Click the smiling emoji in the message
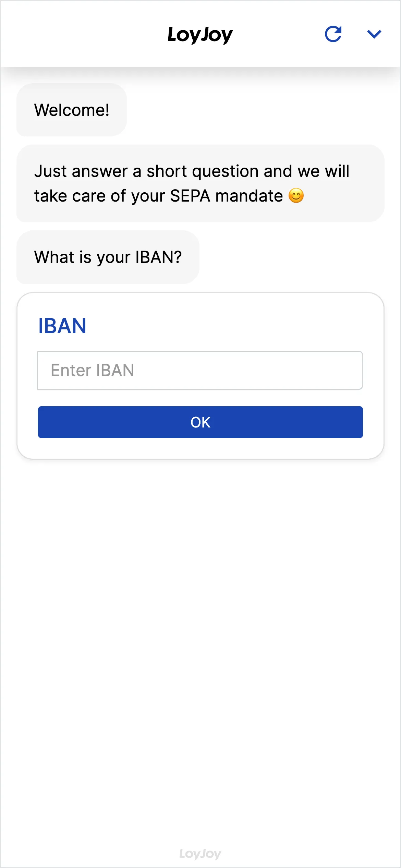 tap(296, 196)
